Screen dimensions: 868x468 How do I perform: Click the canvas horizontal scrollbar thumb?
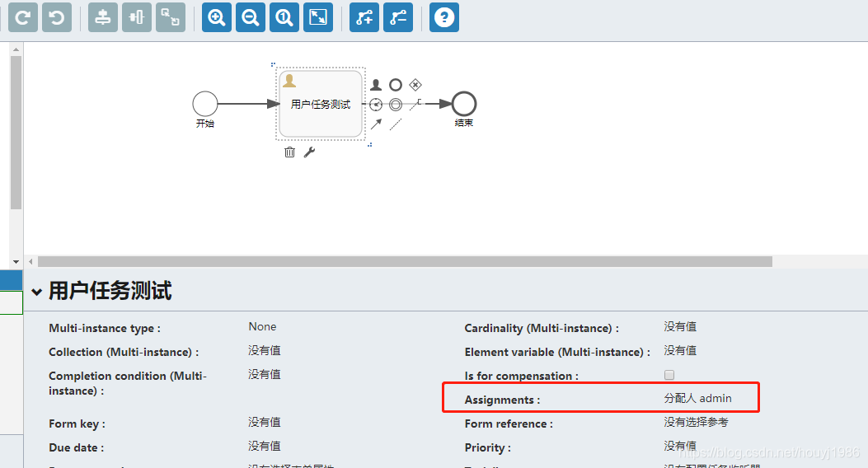tap(405, 262)
